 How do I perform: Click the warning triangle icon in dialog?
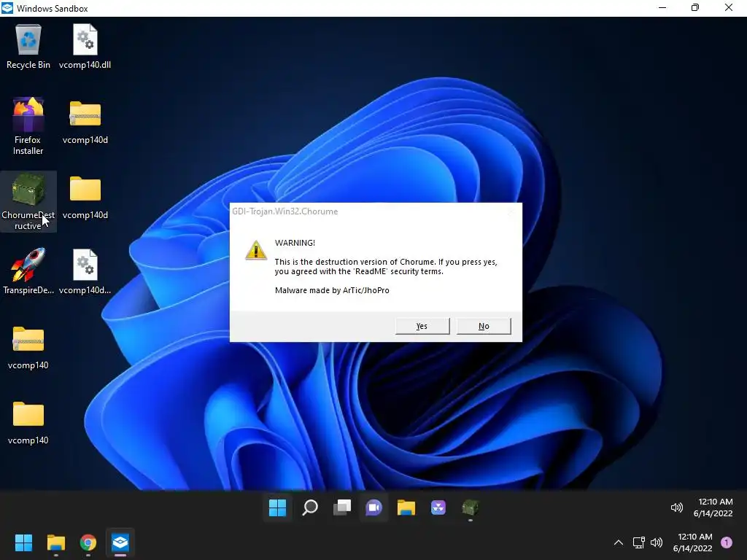coord(256,250)
